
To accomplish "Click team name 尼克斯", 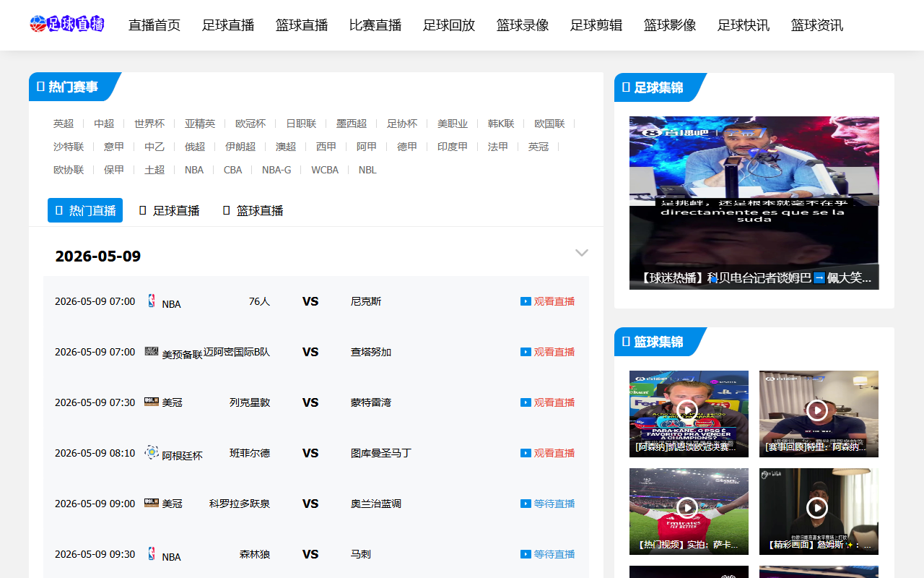I will (x=366, y=301).
